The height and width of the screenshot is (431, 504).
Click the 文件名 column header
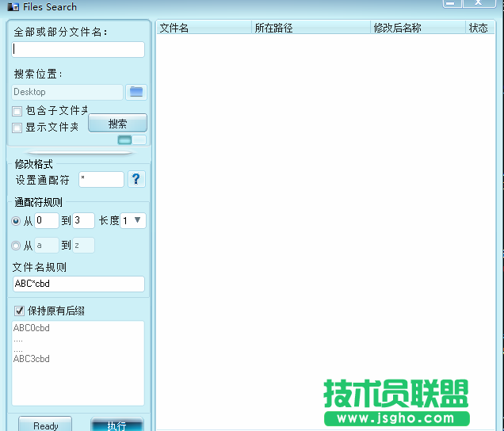click(204, 28)
